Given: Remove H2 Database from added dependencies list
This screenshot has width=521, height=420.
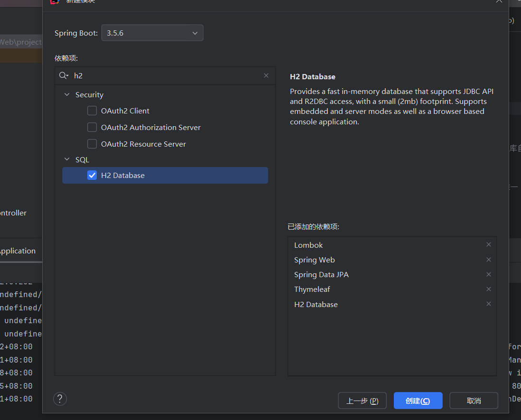Looking at the screenshot, I should [x=488, y=304].
